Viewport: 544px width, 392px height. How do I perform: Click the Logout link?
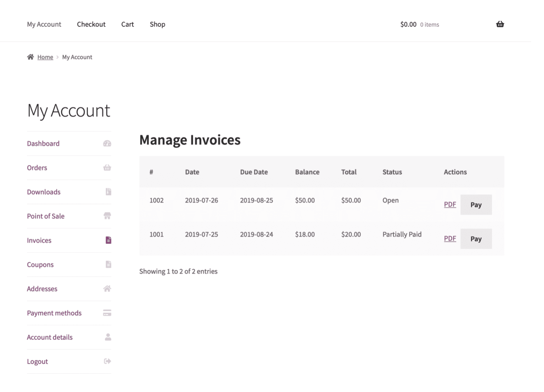click(x=37, y=362)
